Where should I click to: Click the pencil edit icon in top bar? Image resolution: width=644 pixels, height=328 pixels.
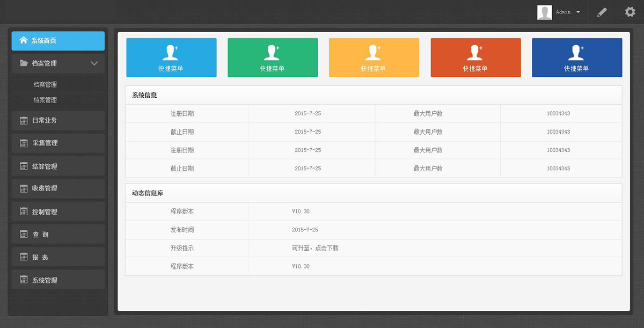pos(602,12)
